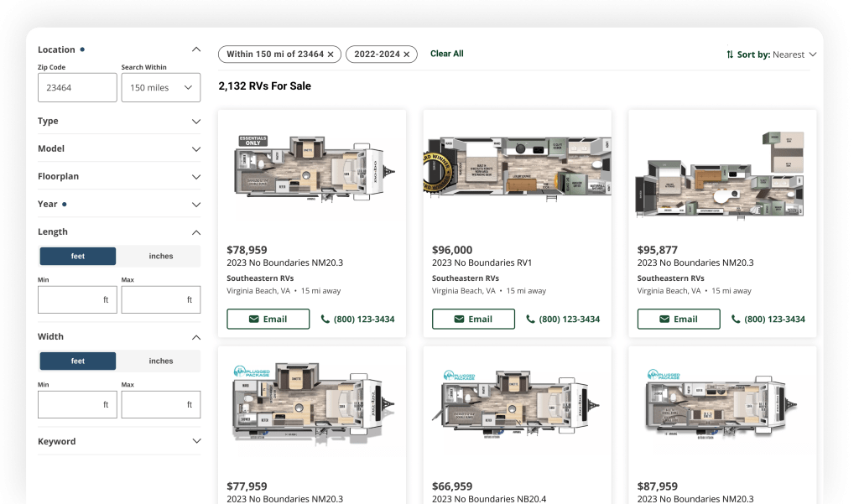Call phone number on $96,000 listing
Viewport: 859px width, 504px height.
point(563,319)
